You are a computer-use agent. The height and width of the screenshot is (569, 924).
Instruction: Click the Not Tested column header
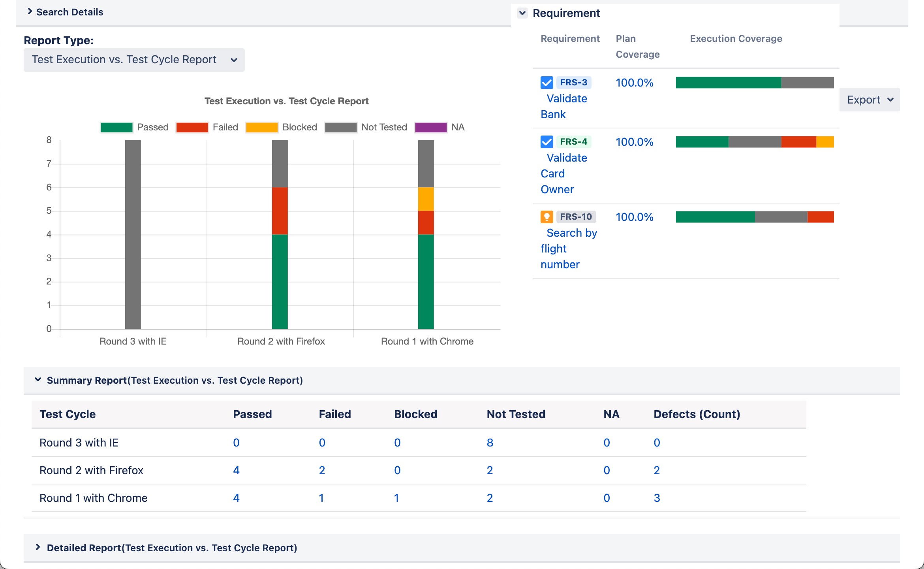click(x=516, y=414)
